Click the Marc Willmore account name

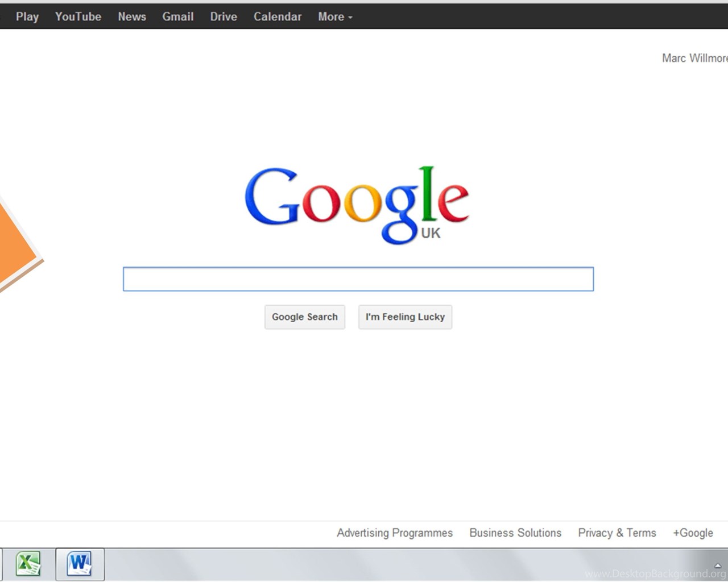coord(694,58)
